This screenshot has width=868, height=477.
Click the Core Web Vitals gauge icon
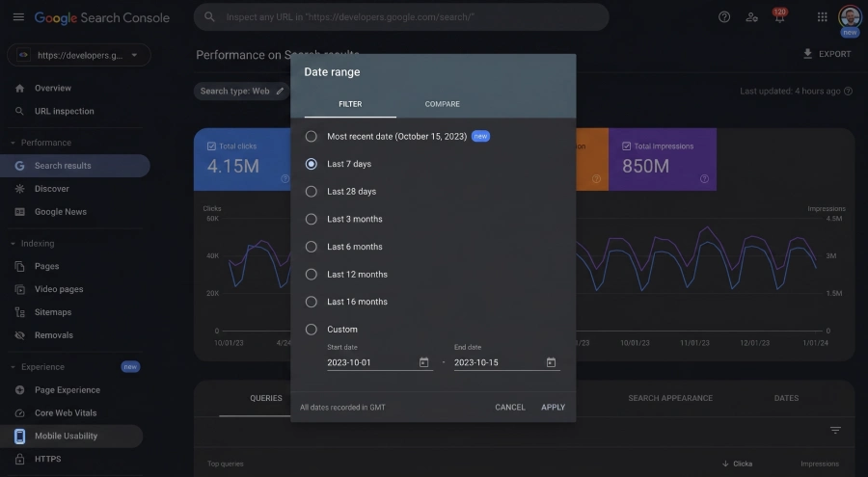click(x=20, y=413)
